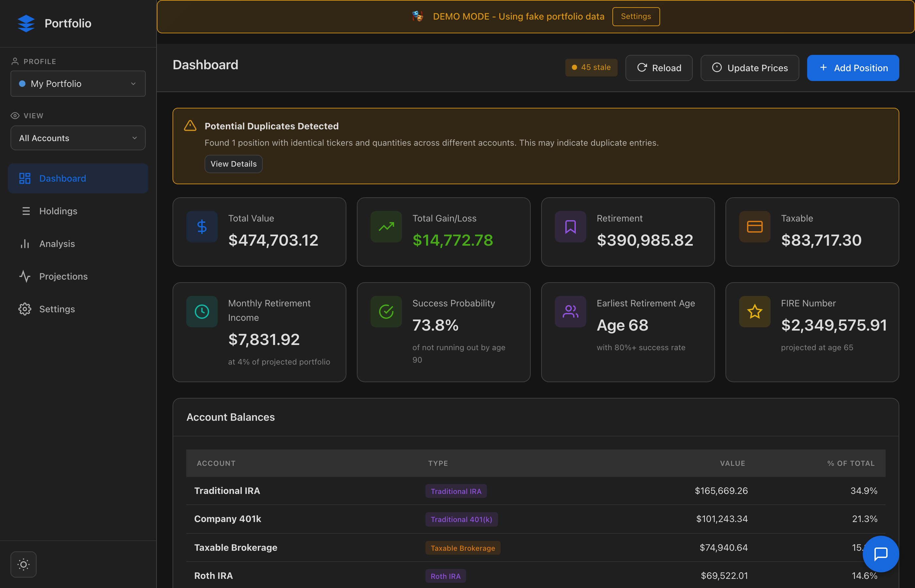The width and height of the screenshot is (915, 588).
Task: Click Settings button in demo mode banner
Action: coord(636,16)
